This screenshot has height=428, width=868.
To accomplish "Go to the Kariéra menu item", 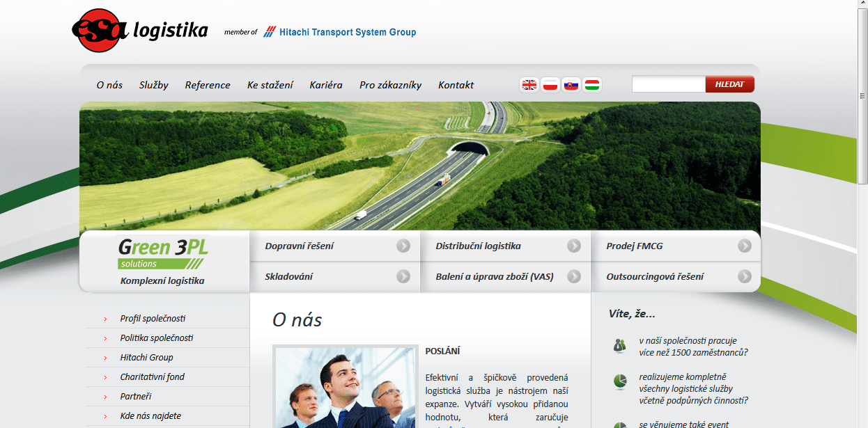I will click(326, 85).
